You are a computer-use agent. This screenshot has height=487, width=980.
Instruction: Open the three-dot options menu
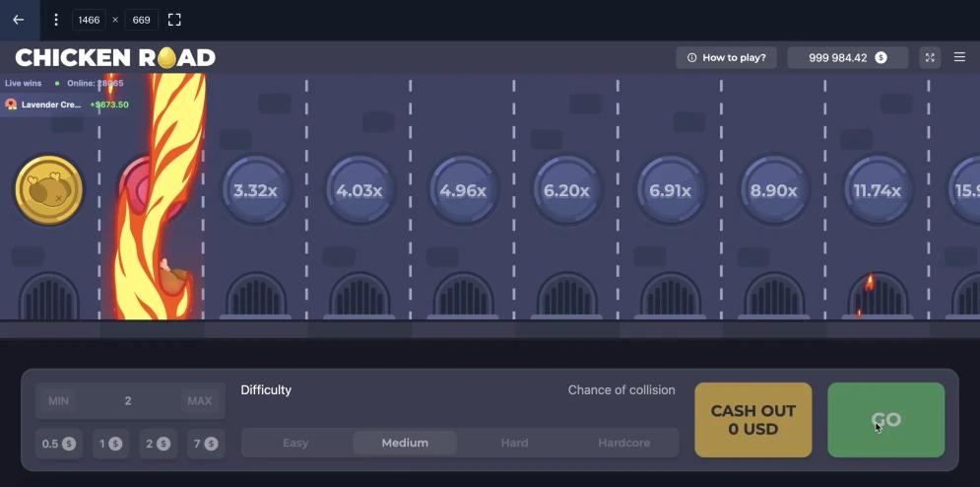click(x=56, y=20)
